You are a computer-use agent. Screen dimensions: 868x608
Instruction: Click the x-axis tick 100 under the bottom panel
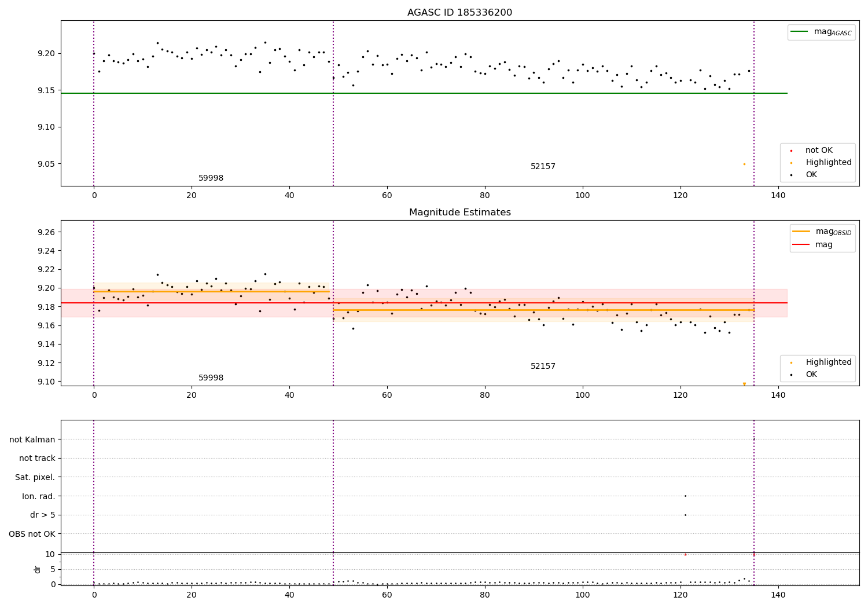click(x=582, y=594)
